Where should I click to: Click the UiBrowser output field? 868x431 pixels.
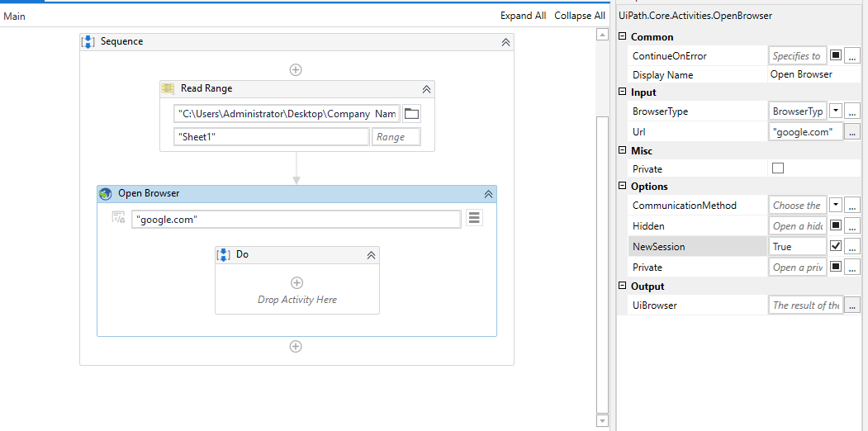806,305
